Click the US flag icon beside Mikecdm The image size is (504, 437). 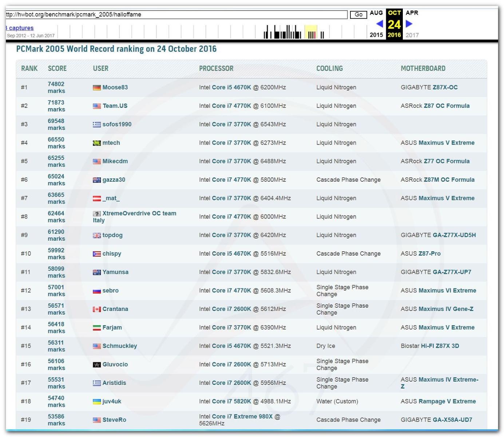[x=96, y=161]
